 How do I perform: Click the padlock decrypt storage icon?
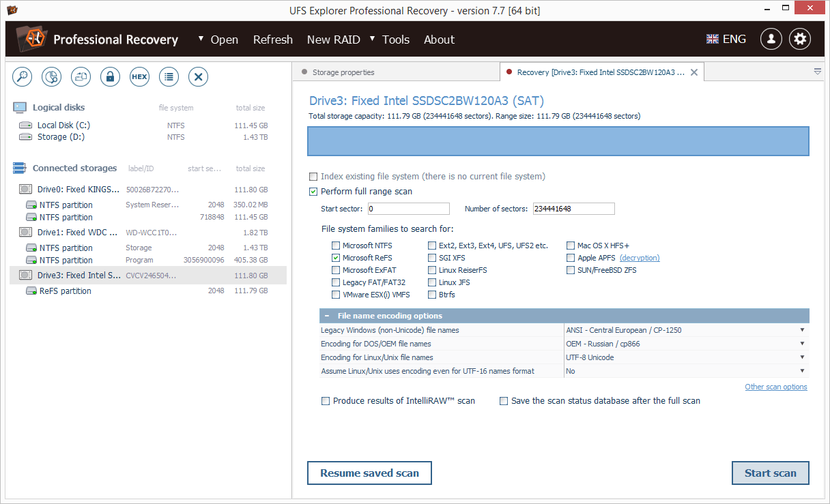(110, 77)
